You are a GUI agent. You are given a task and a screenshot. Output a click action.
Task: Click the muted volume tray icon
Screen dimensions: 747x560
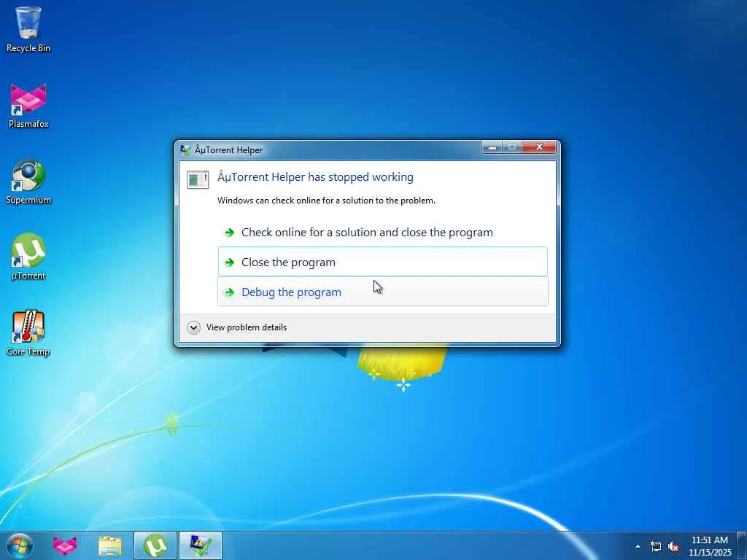[x=673, y=547]
